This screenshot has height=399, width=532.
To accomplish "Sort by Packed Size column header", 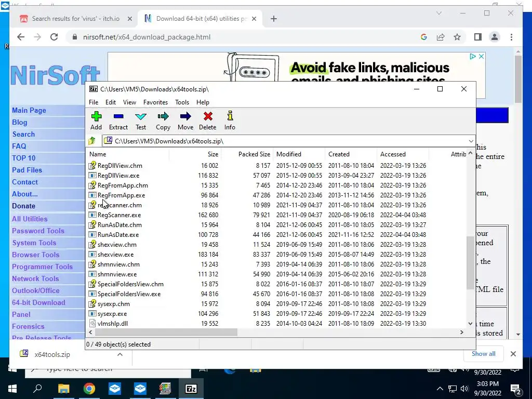I will (x=247, y=154).
